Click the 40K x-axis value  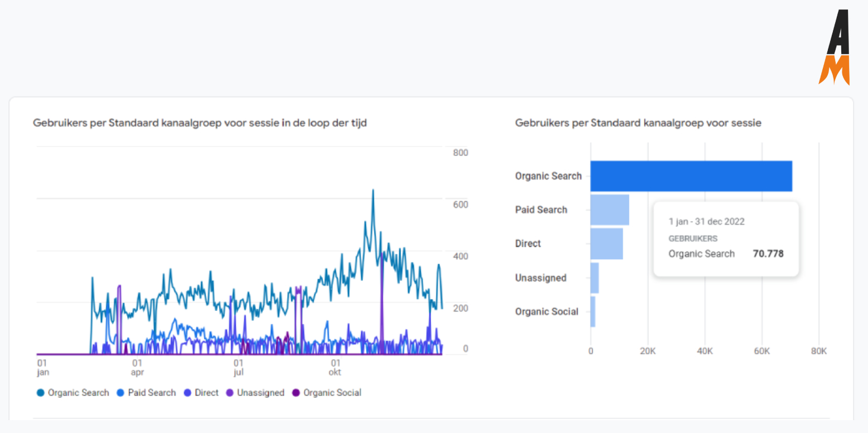[x=705, y=352]
